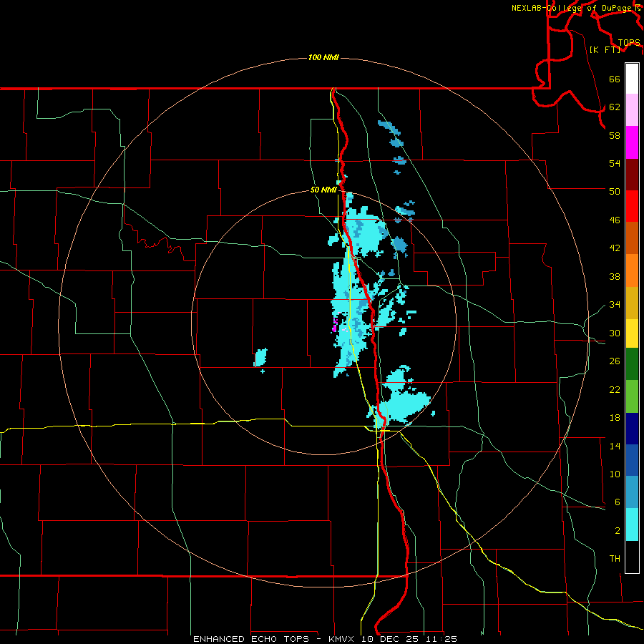The width and height of the screenshot is (644, 644).
Task: Click the black TH threshold legend band
Action: (632, 557)
